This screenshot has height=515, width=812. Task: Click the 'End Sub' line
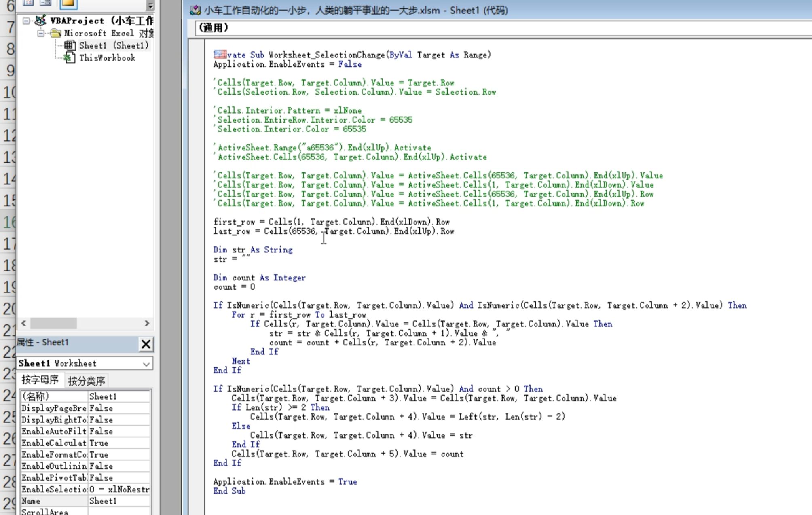229,491
